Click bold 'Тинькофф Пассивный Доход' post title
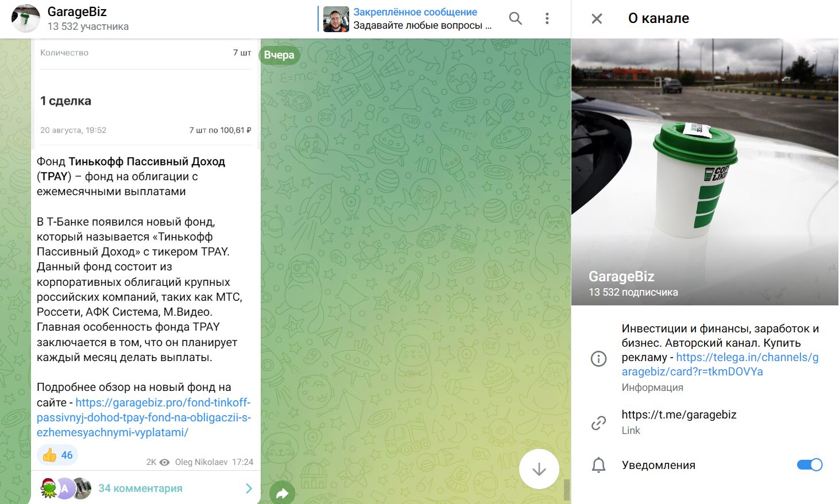Viewport: 839px width, 504px height. (147, 161)
